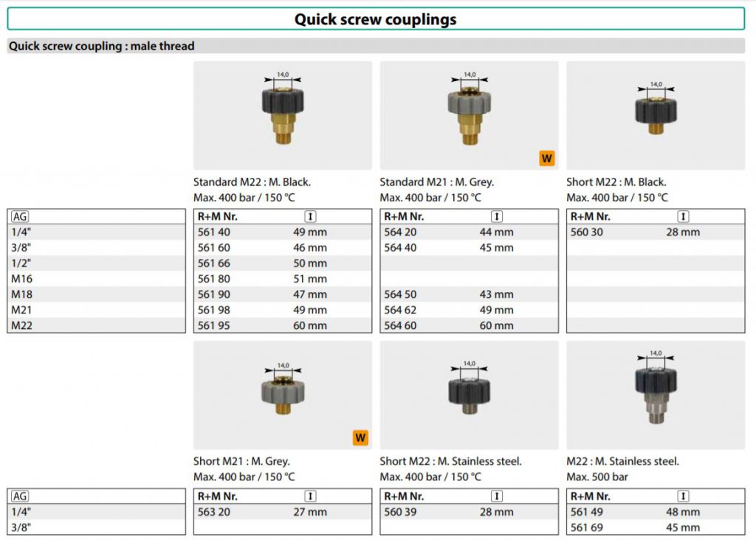The height and width of the screenshot is (540, 756).
Task: Click part number 564 62
Action: [399, 310]
